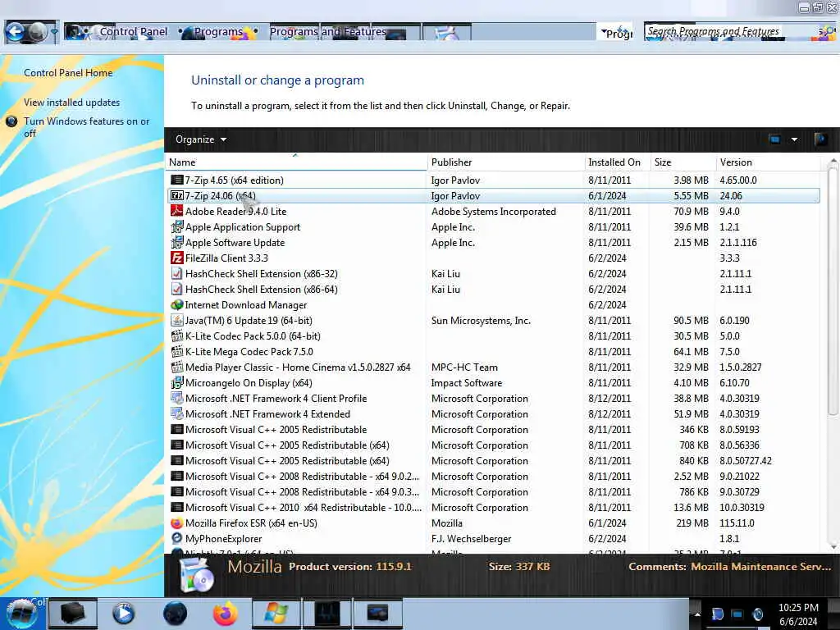
Task: Click Programs and Features breadcrumb segment
Action: [328, 32]
